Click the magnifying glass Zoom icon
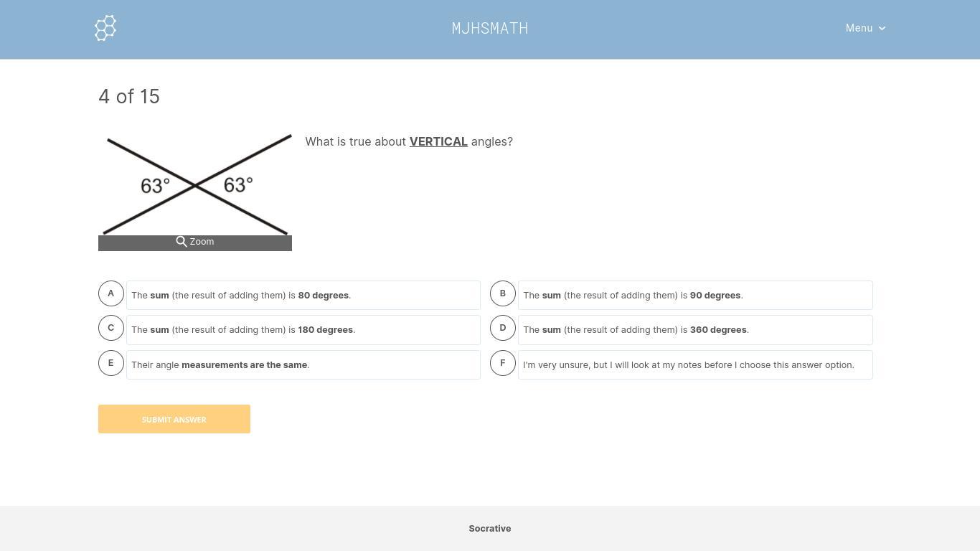The height and width of the screenshot is (551, 980). click(x=182, y=242)
